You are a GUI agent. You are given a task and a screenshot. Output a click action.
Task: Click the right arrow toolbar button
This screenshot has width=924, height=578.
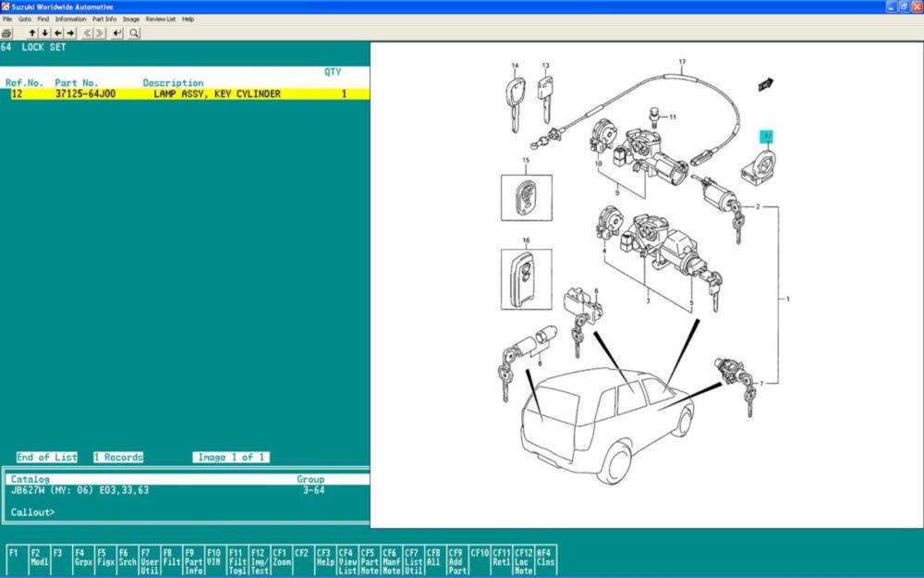(70, 33)
